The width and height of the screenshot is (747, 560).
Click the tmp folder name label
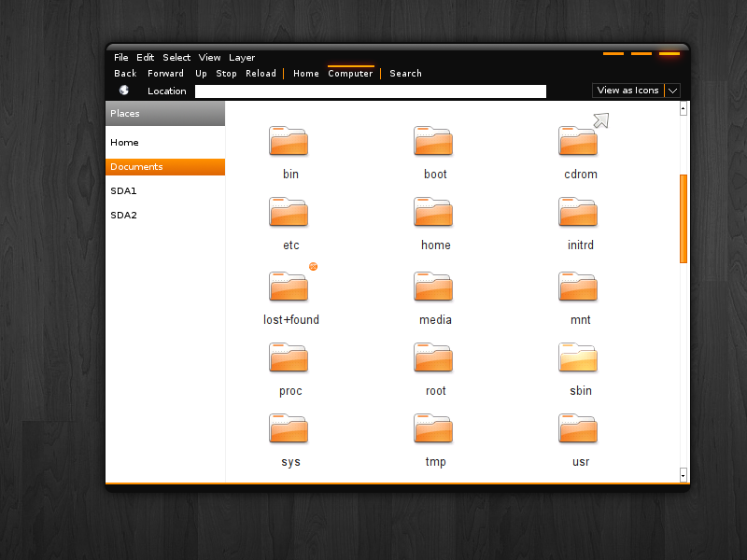pos(435,462)
